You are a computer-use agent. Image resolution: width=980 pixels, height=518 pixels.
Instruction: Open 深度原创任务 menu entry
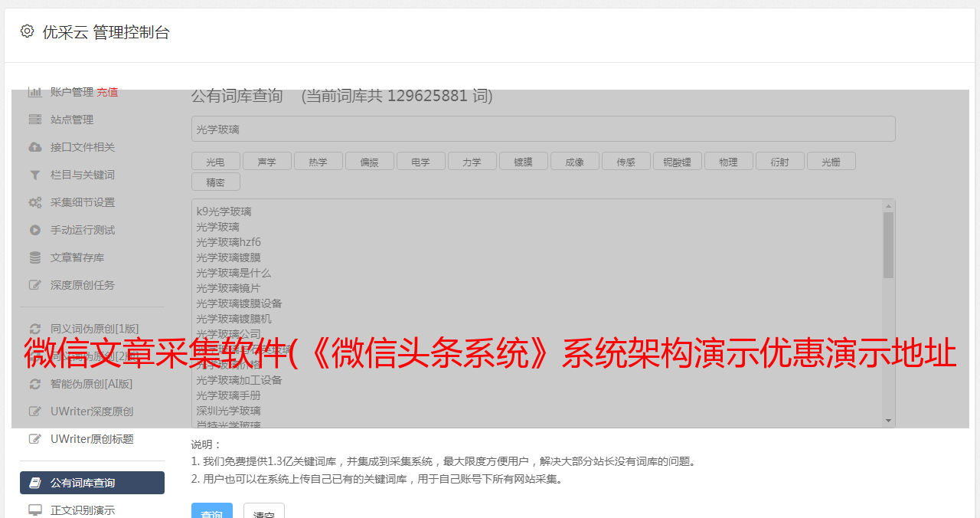pos(83,285)
